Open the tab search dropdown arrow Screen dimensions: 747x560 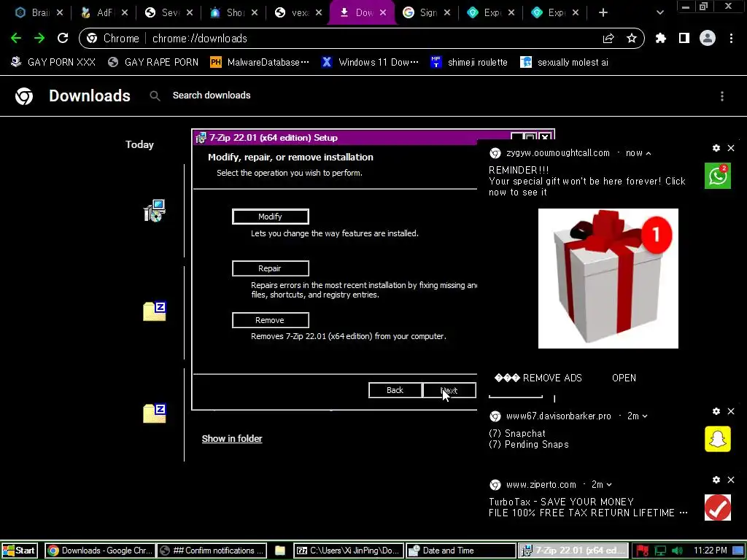659,13
